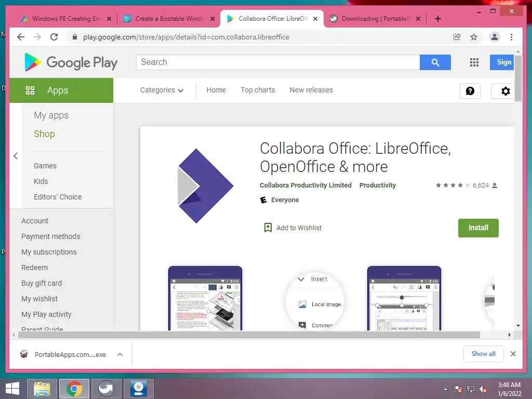
Task: Open My apps in sidebar
Action: click(x=51, y=115)
